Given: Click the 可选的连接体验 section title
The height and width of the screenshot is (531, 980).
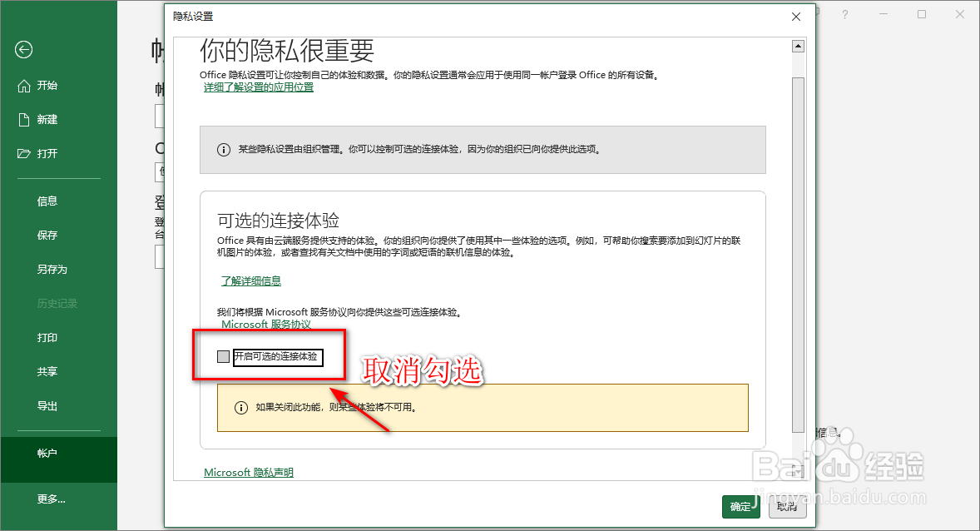Looking at the screenshot, I should pyautogui.click(x=278, y=221).
